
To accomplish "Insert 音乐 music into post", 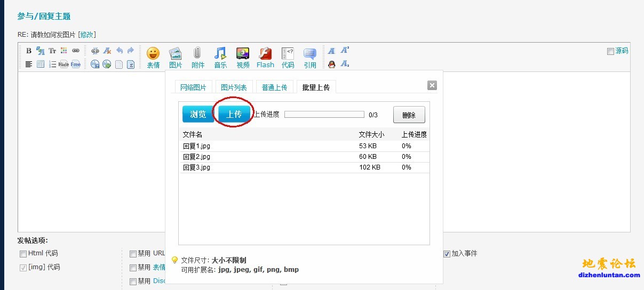I will [x=220, y=58].
